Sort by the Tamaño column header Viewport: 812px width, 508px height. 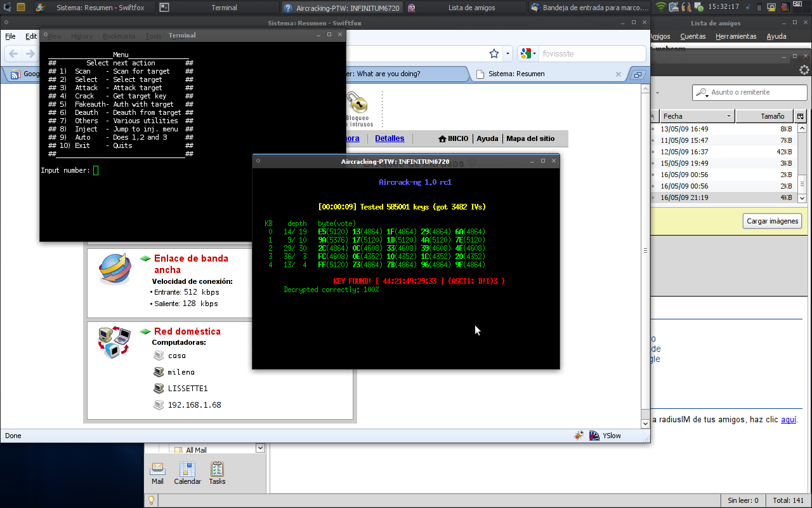pos(765,116)
